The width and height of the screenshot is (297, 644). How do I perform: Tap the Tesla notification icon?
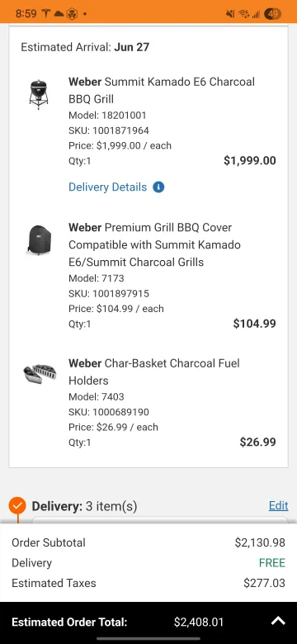click(x=45, y=13)
